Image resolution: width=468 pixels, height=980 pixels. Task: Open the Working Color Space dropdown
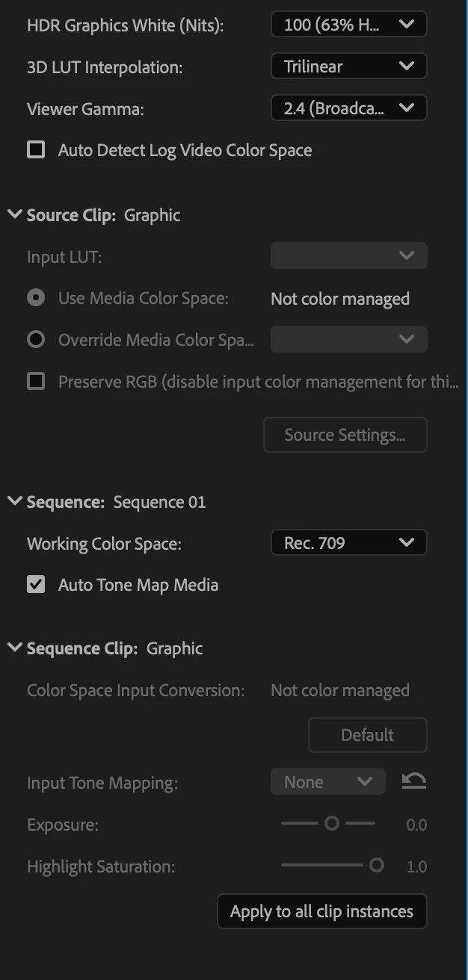click(348, 543)
